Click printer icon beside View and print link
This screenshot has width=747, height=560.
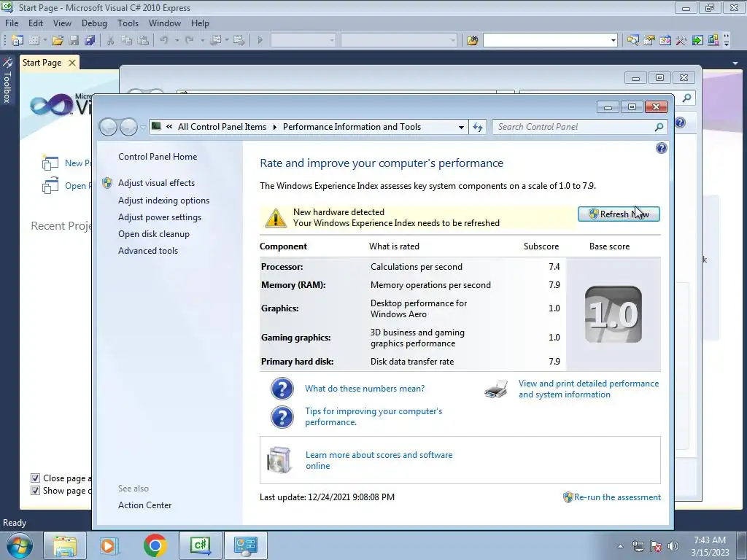click(x=496, y=389)
